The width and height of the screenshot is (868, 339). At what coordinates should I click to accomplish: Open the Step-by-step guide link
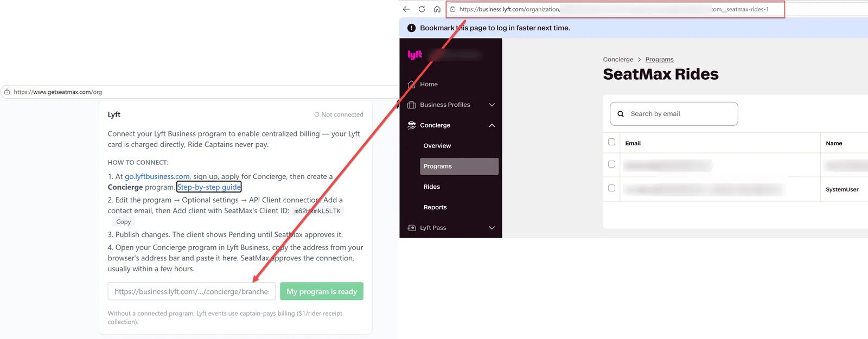[209, 187]
